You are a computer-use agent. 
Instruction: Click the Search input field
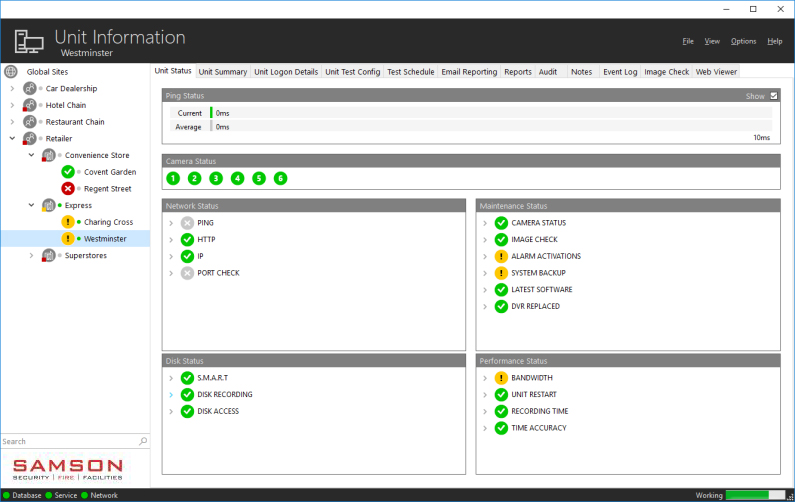click(x=68, y=441)
